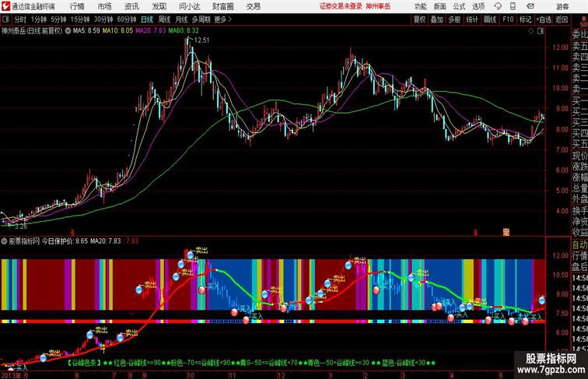Open the headset customer service icon

point(498,6)
